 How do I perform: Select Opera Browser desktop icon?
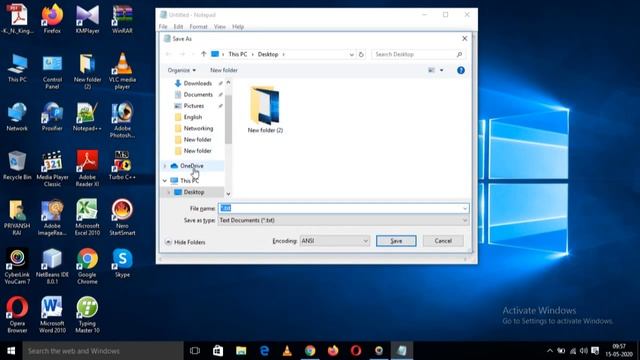pos(17,315)
